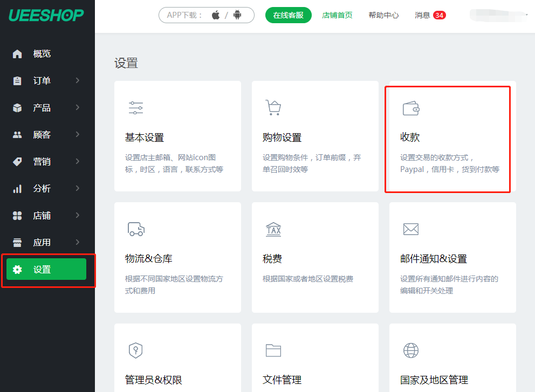Viewport: 535px width, 392px height.
Task: Click the folder icon for 文件管理
Action: [x=273, y=350]
